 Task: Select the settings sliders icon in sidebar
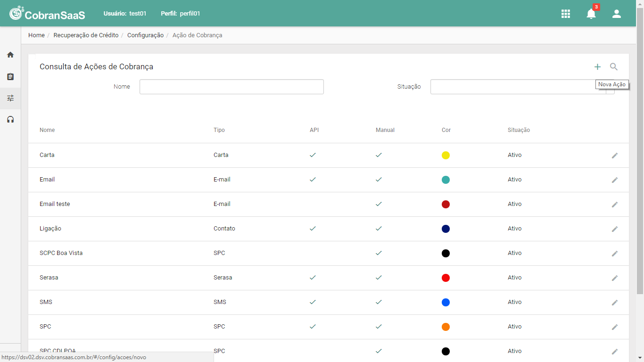(10, 98)
